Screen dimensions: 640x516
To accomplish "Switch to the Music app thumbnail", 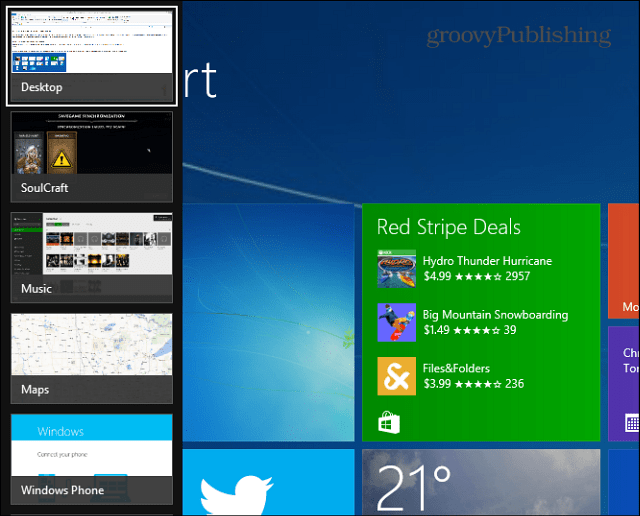I will (91, 258).
